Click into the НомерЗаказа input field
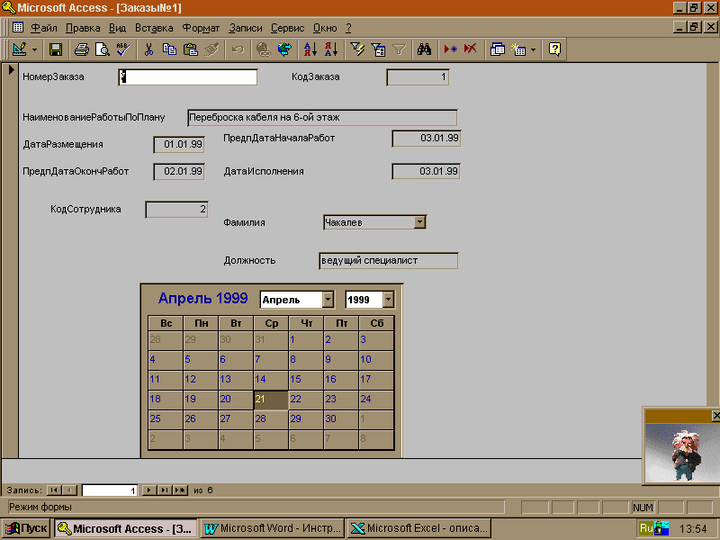The image size is (720, 540). click(x=187, y=77)
